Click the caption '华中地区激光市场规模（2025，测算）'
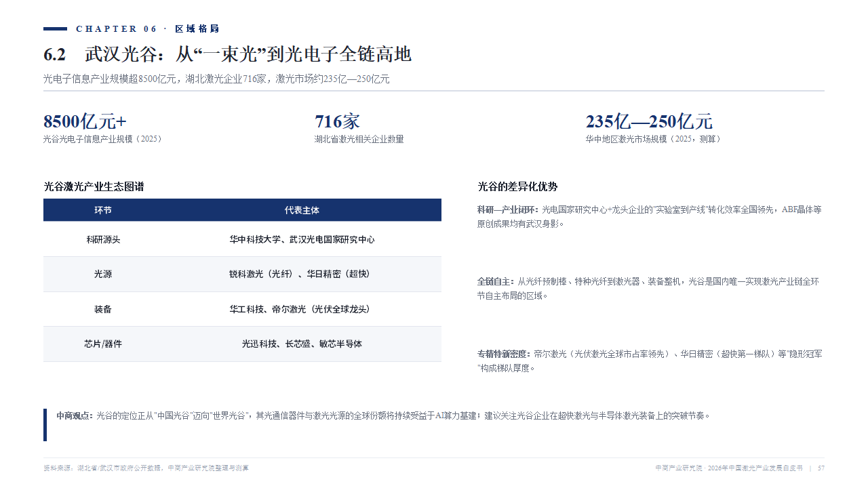This screenshot has height=488, width=868. 655,139
